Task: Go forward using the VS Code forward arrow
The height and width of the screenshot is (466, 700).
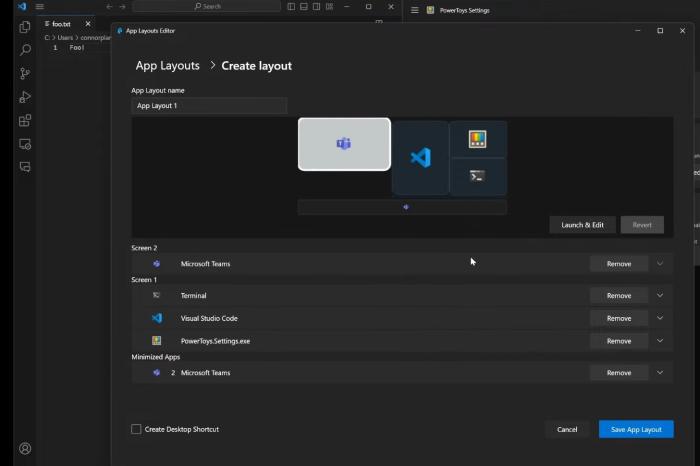Action: click(x=123, y=6)
